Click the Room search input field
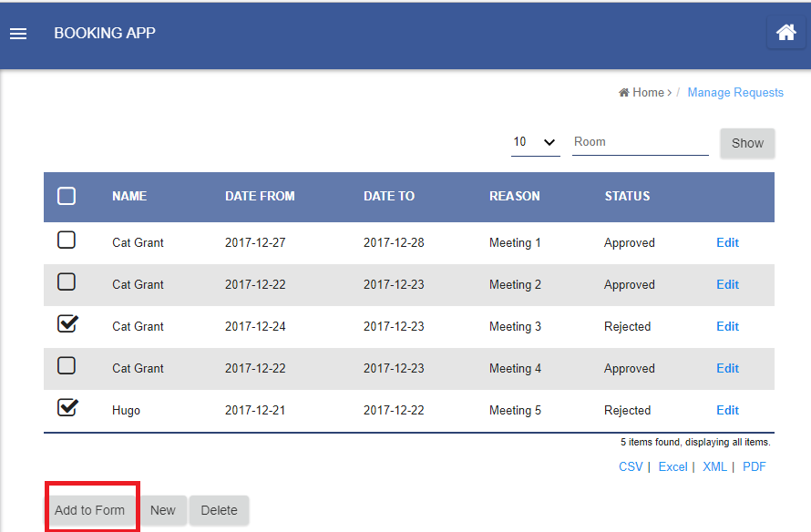 pos(640,142)
